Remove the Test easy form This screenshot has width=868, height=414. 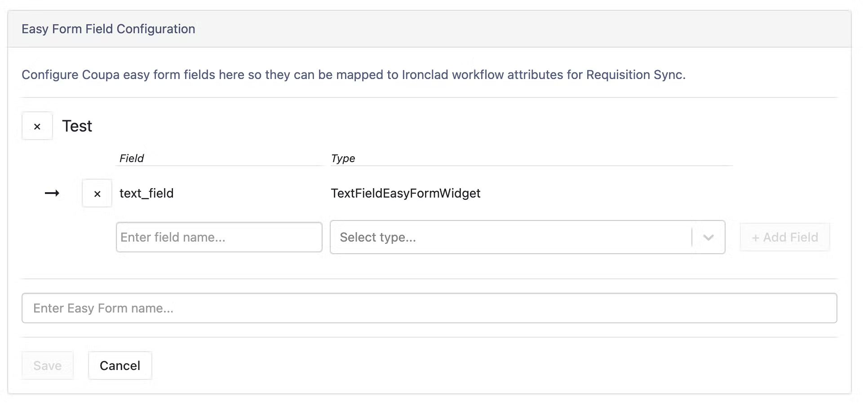point(37,126)
